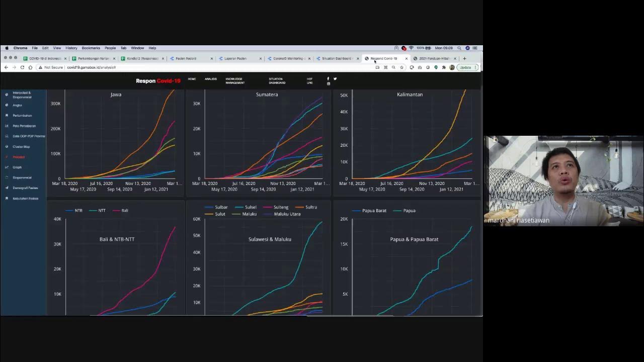Open the zoom magnifier icon in address bar
Image resolution: width=644 pixels, height=362 pixels.
tap(393, 67)
